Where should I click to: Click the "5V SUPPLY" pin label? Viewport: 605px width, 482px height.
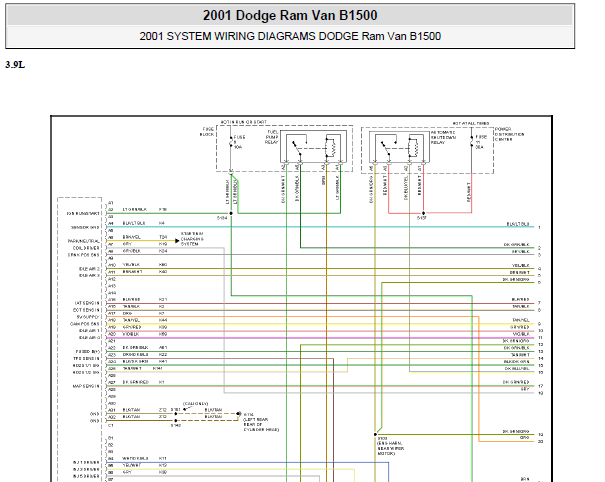[88, 317]
